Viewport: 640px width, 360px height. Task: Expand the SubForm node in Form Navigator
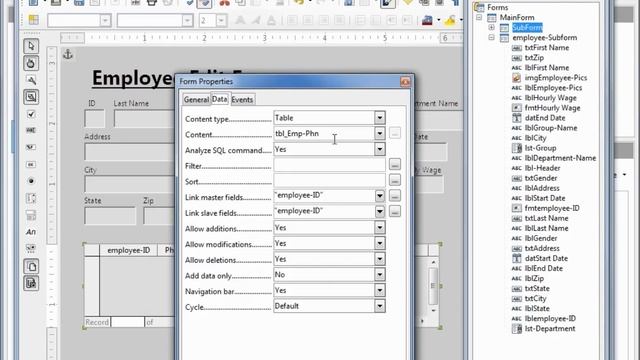tap(491, 27)
